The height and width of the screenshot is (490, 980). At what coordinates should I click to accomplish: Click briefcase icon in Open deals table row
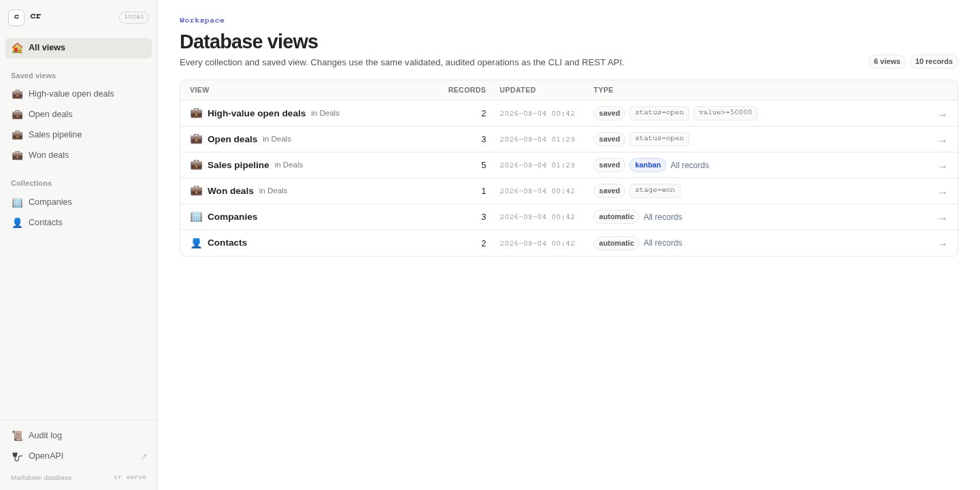click(196, 139)
